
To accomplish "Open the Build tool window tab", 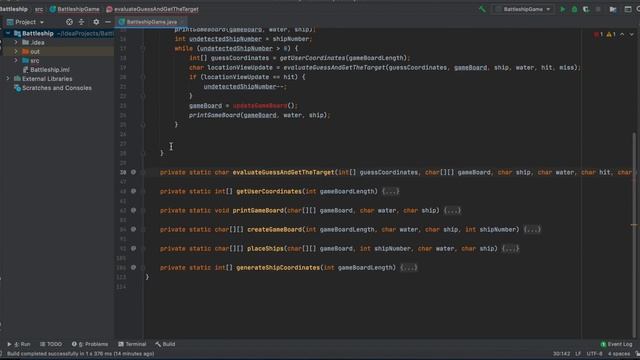I will pos(165,344).
